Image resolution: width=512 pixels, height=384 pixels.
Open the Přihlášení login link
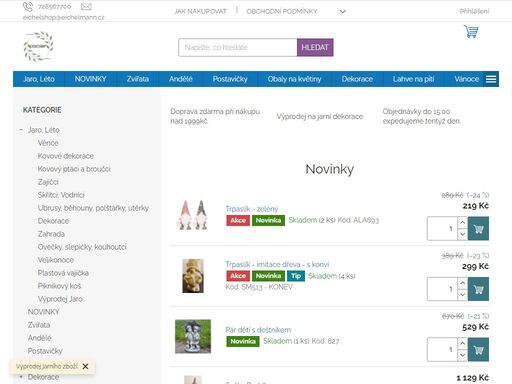pyautogui.click(x=474, y=11)
